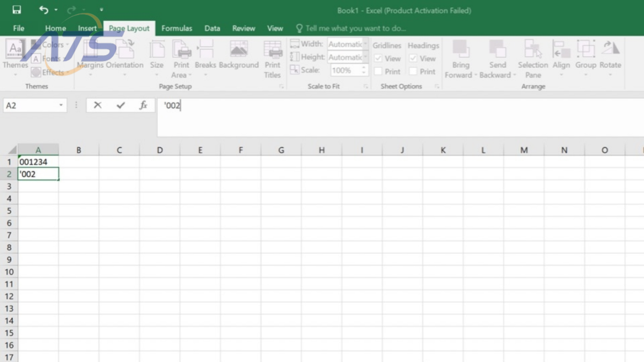Screen dimensions: 644x362
Task: Click the Bring Forward button
Action: (x=460, y=59)
